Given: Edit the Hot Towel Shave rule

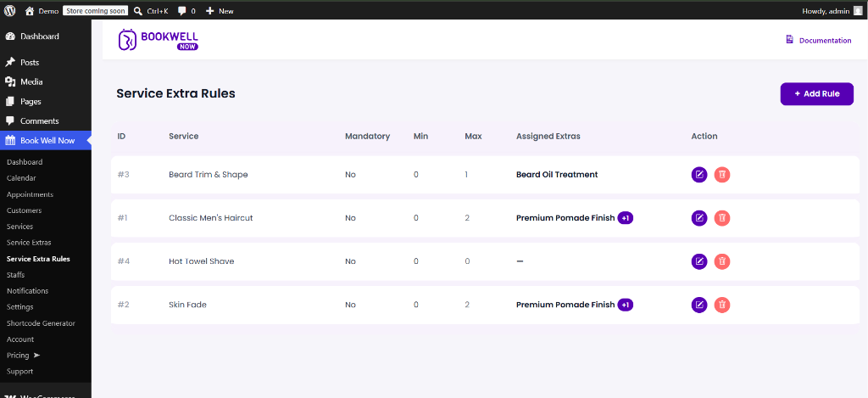Looking at the screenshot, I should 699,261.
